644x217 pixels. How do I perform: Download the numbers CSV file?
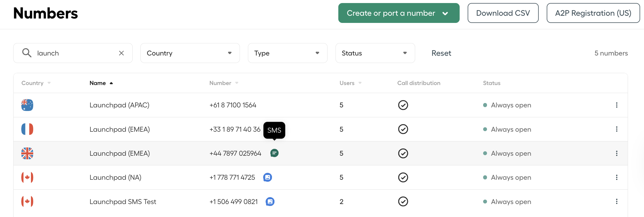click(503, 13)
